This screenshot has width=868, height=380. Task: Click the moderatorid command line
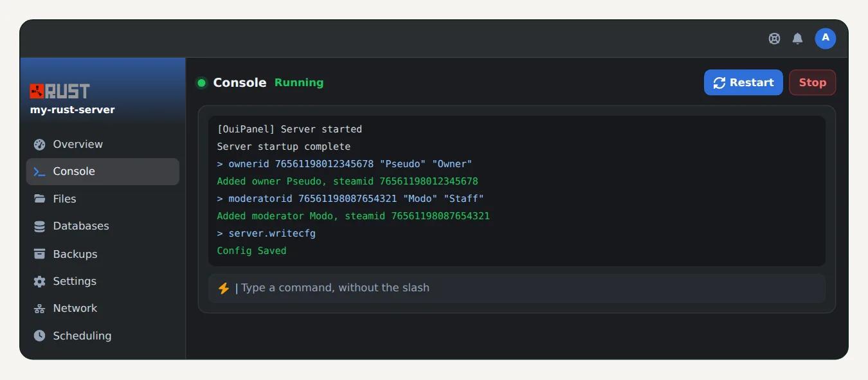coord(350,199)
